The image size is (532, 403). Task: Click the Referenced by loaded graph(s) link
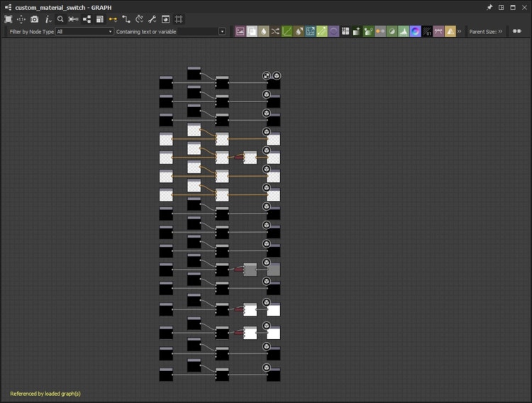click(x=45, y=393)
